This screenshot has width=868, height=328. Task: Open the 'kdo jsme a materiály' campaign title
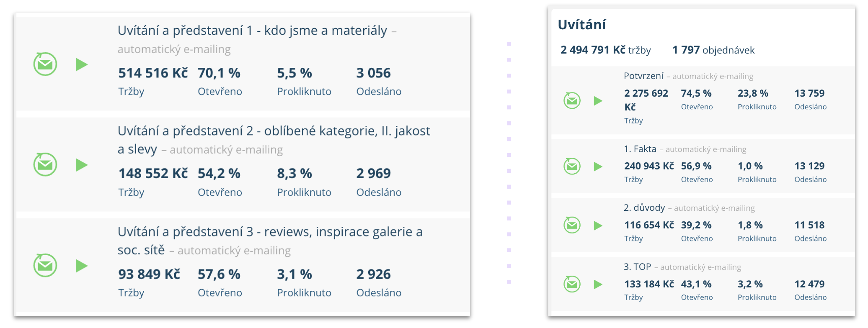252,31
